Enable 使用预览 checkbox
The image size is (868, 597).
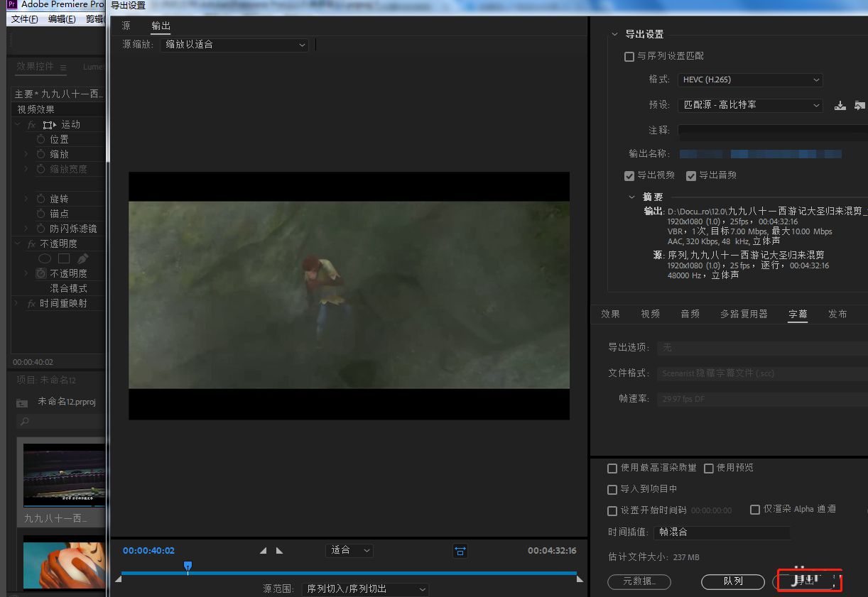709,469
